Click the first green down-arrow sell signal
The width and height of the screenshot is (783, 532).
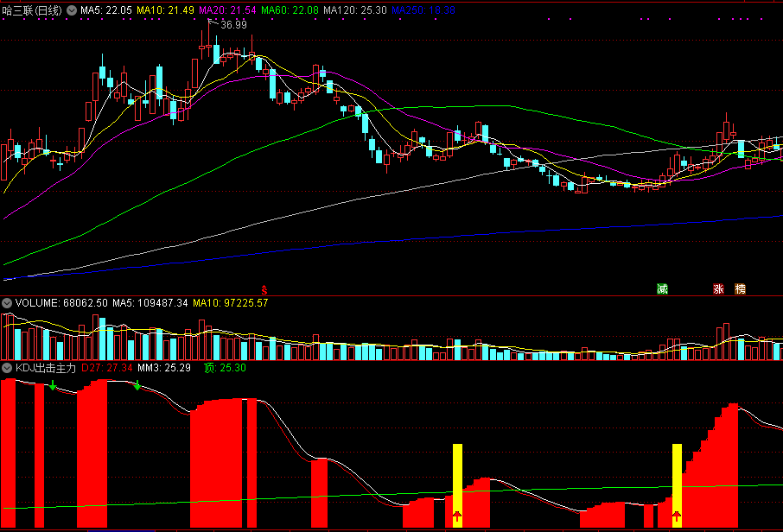pos(53,385)
